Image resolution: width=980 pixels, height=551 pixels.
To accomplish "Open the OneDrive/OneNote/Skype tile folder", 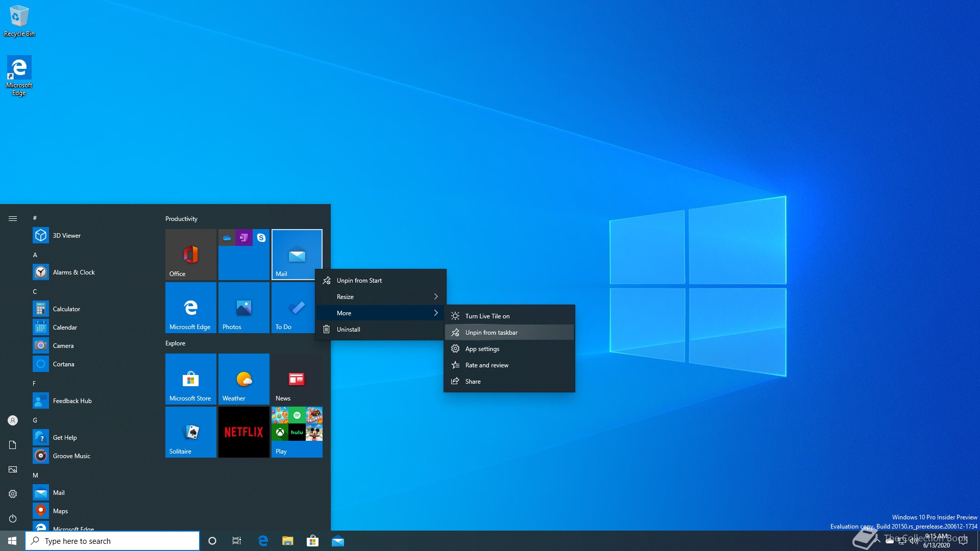I will (244, 254).
